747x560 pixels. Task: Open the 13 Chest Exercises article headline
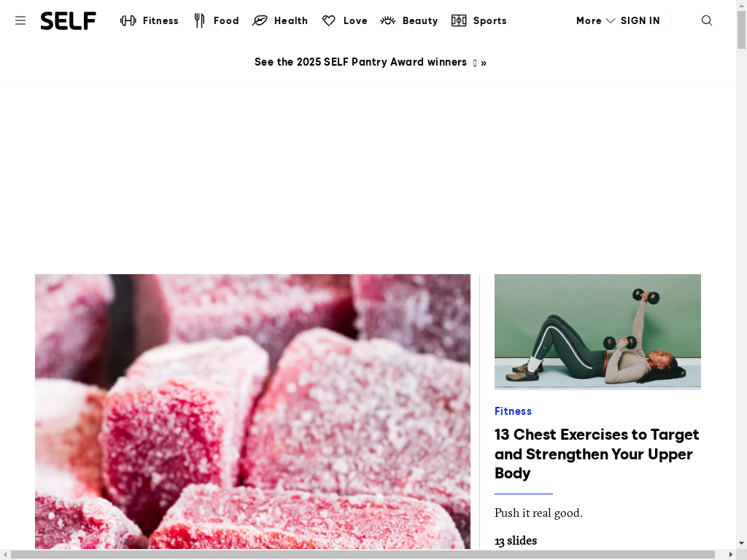point(597,454)
